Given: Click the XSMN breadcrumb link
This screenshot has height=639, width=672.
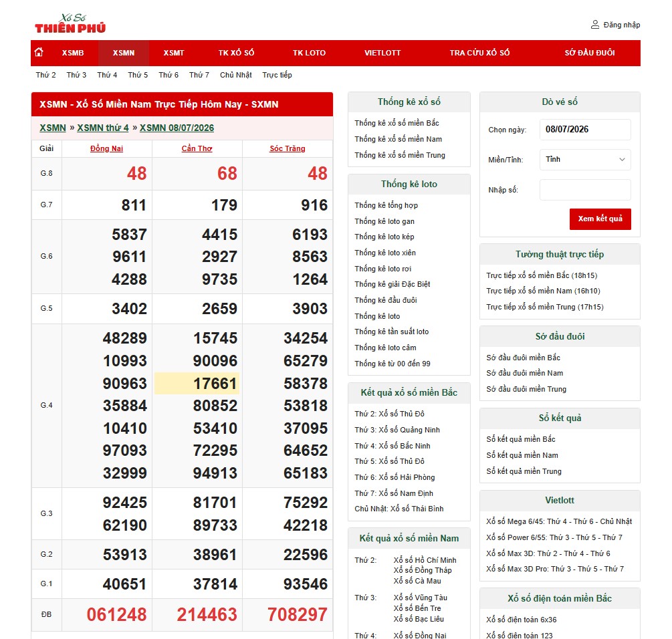Looking at the screenshot, I should pos(53,128).
